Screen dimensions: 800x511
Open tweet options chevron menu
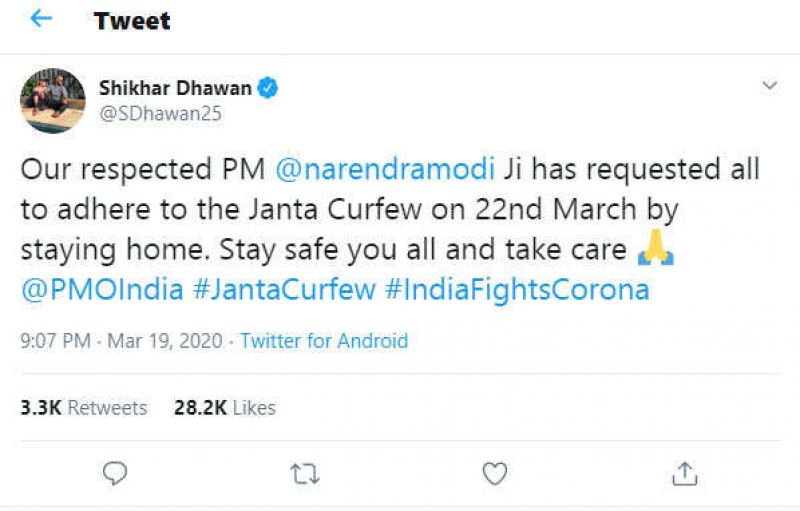click(x=769, y=86)
